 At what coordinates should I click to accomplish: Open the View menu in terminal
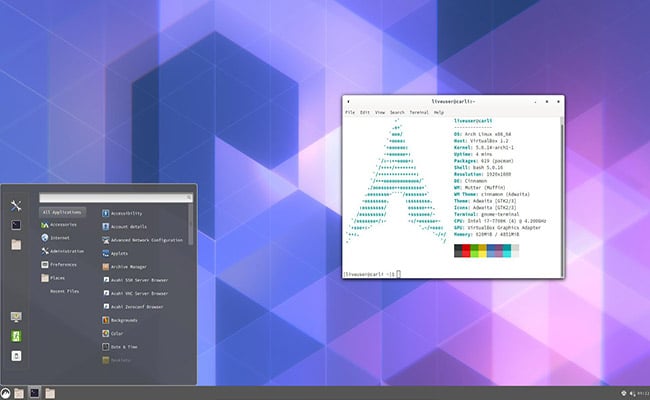[380, 112]
